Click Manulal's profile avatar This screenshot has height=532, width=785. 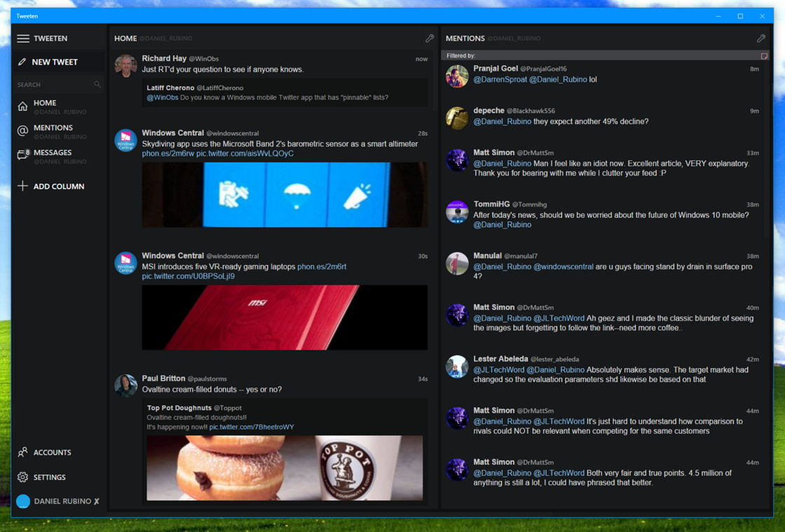[457, 264]
